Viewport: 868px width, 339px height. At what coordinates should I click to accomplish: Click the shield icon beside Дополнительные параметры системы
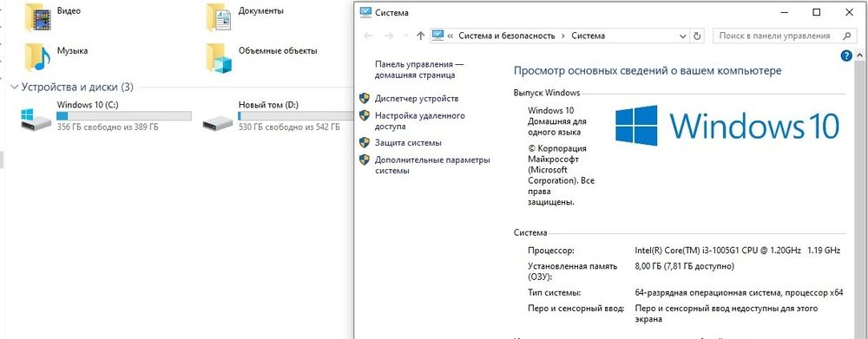point(365,160)
